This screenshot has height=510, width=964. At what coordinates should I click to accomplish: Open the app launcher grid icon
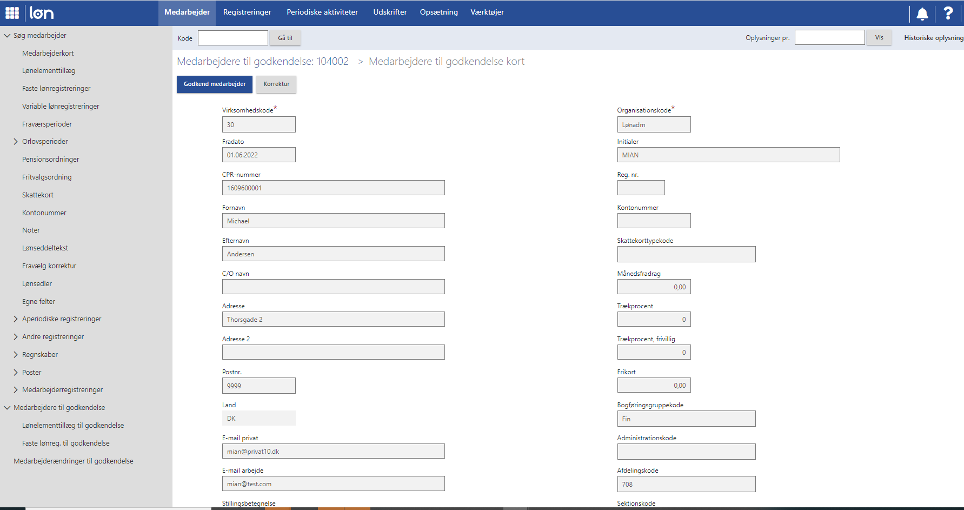[12, 13]
